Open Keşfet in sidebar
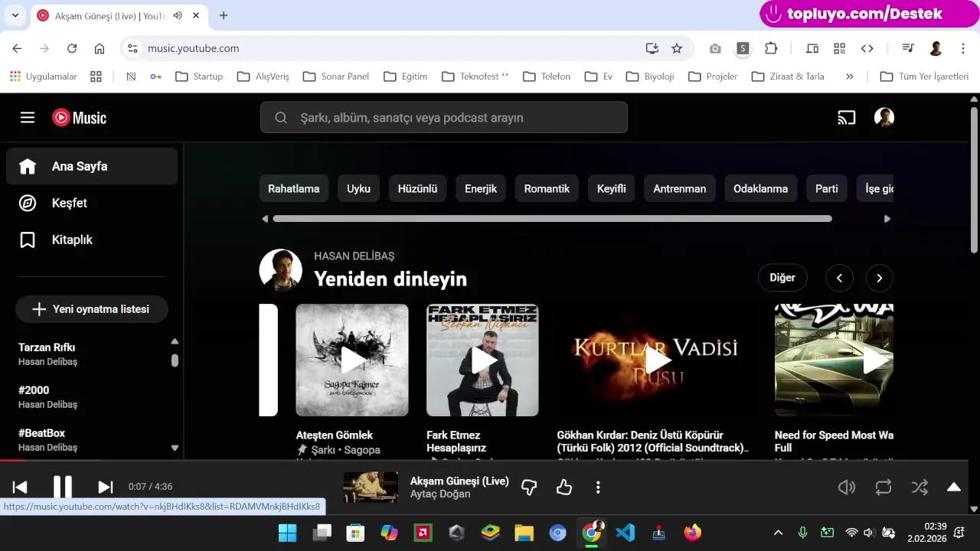This screenshot has height=551, width=980. click(92, 203)
